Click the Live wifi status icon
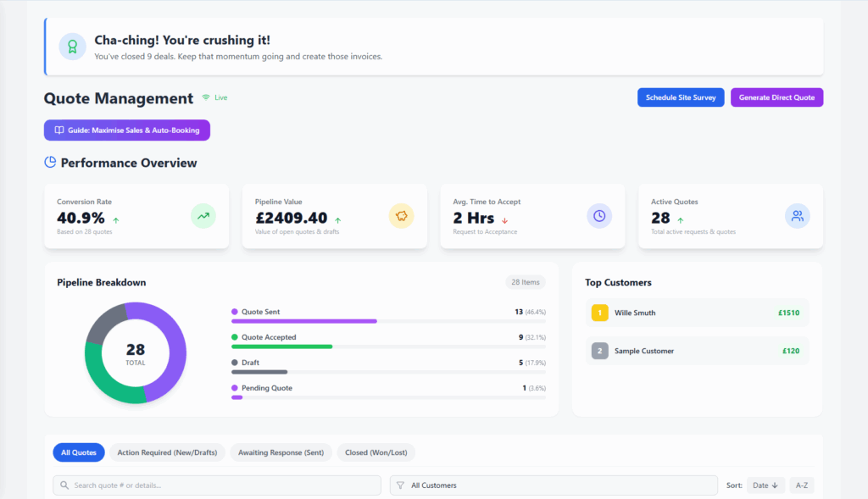Viewport: 868px width, 499px height. [206, 97]
